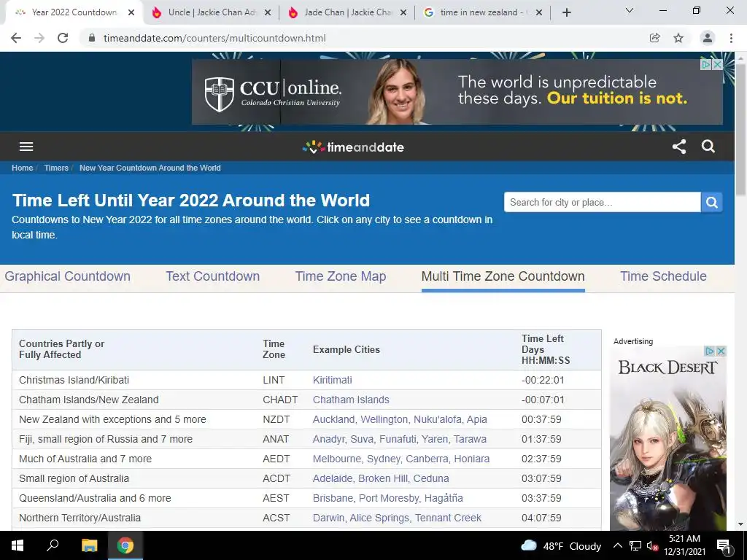Image resolution: width=747 pixels, height=560 pixels.
Task: Open Time Zone Map tab
Action: click(341, 276)
